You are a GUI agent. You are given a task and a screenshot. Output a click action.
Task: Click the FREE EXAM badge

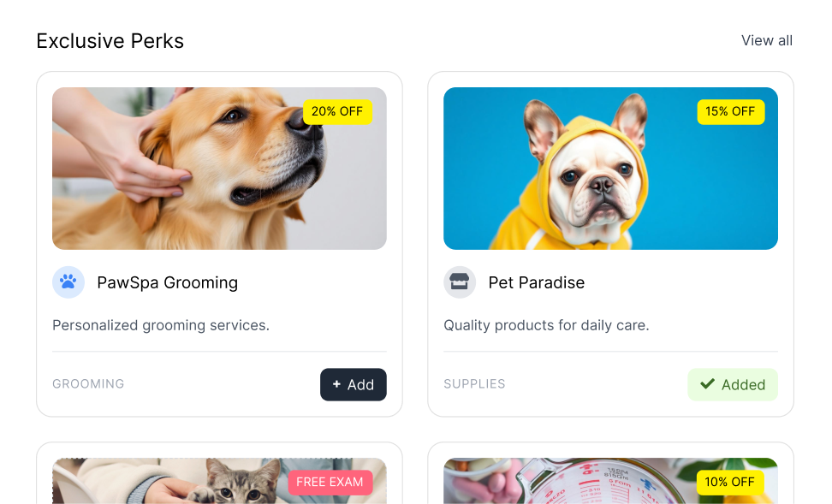330,482
